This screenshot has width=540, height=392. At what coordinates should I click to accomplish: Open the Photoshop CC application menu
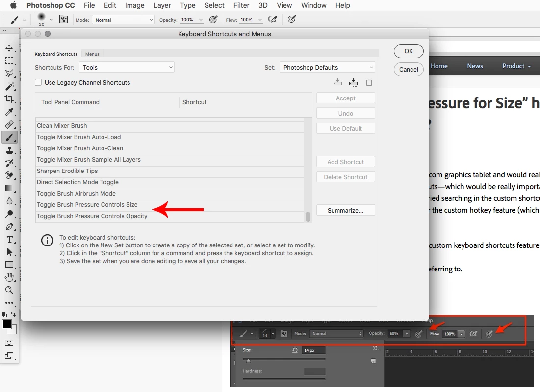click(x=51, y=5)
